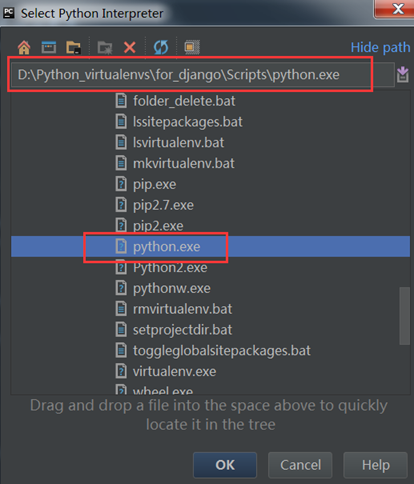Click the red Delete icon
The image size is (414, 484).
[x=130, y=47]
